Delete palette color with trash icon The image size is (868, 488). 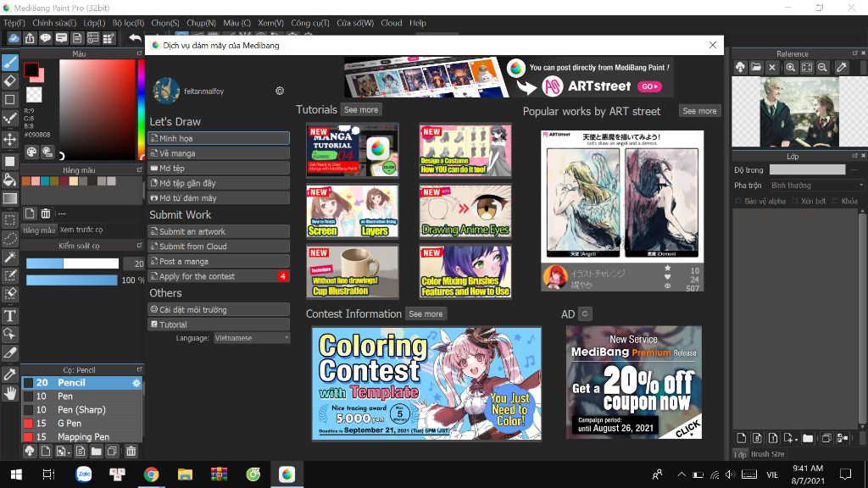(x=46, y=213)
